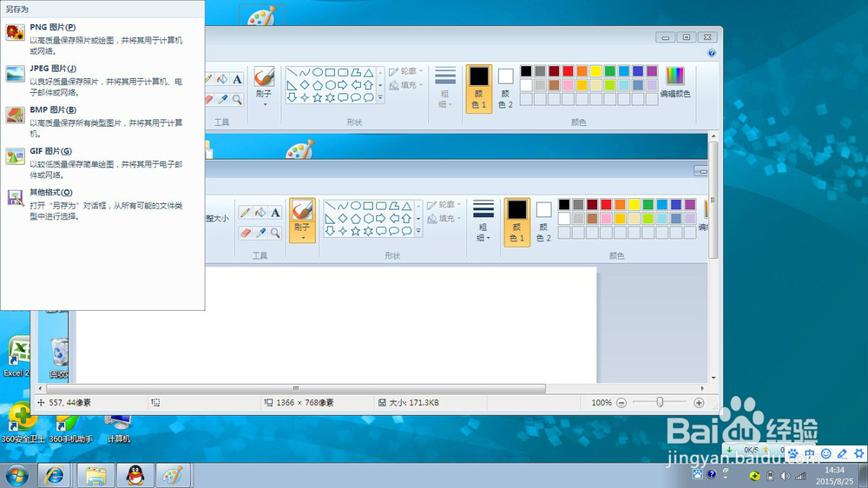Image resolution: width=868 pixels, height=488 pixels.
Task: Pick the Oval shape in upper shapes gallery
Action: (x=317, y=73)
